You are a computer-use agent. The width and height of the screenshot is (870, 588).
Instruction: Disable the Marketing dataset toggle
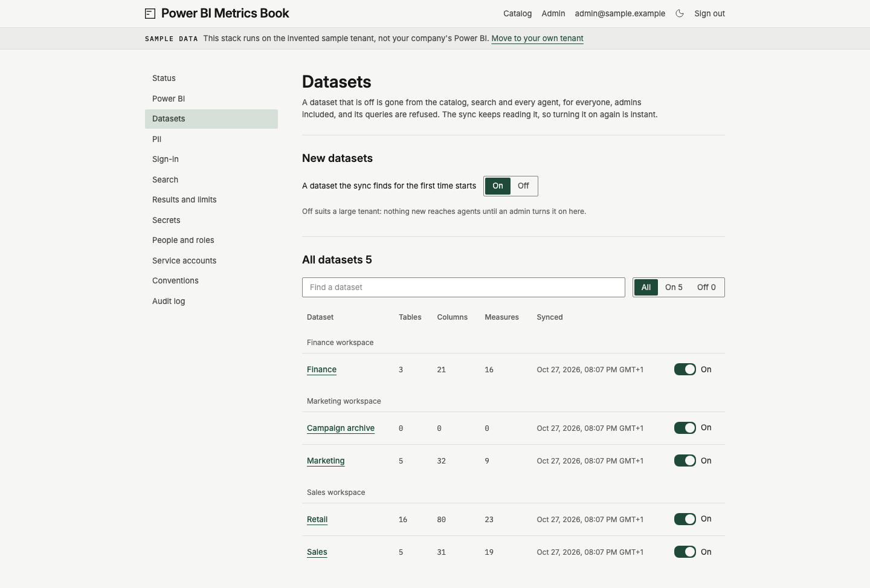[x=685, y=460]
